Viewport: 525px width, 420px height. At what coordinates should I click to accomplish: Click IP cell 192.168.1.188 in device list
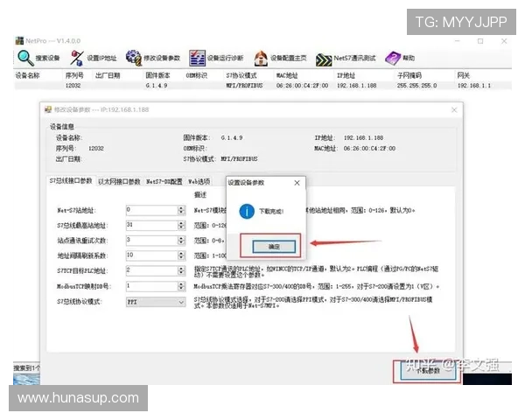tap(357, 86)
